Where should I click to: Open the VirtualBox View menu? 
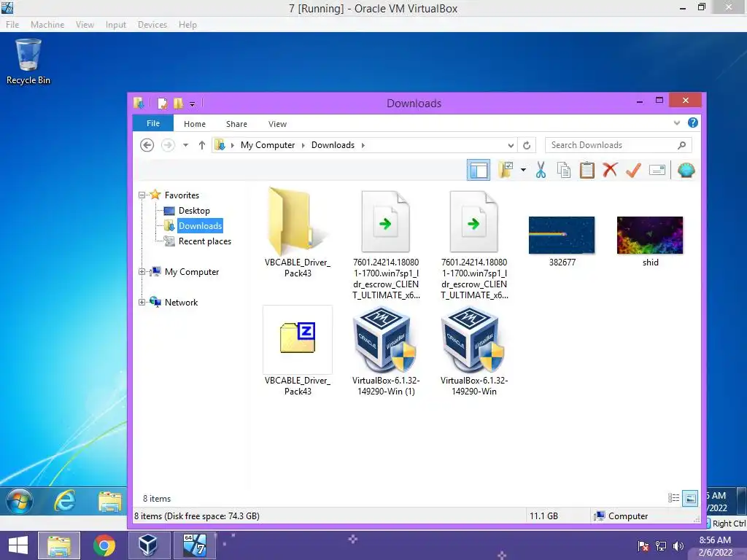[x=85, y=24]
